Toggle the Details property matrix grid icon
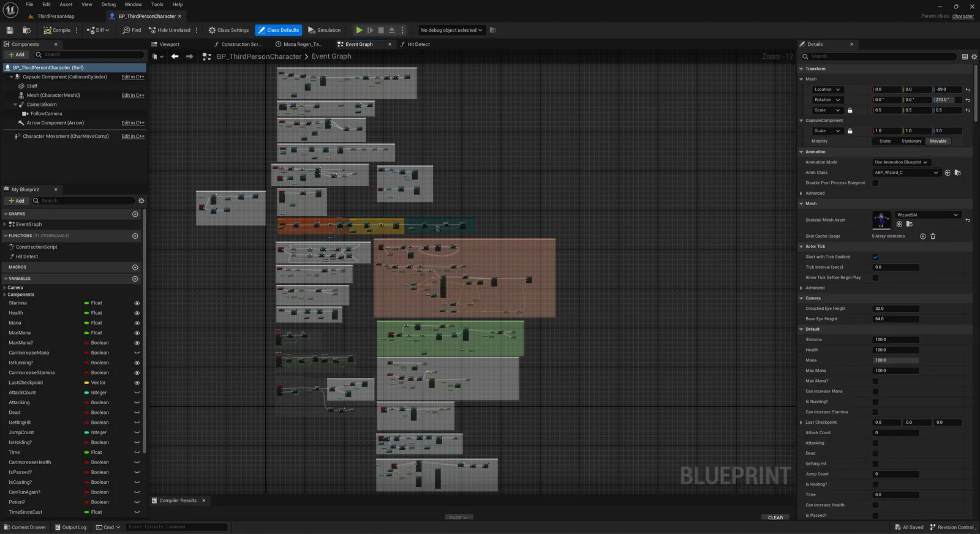The width and height of the screenshot is (980, 534). pyautogui.click(x=965, y=56)
